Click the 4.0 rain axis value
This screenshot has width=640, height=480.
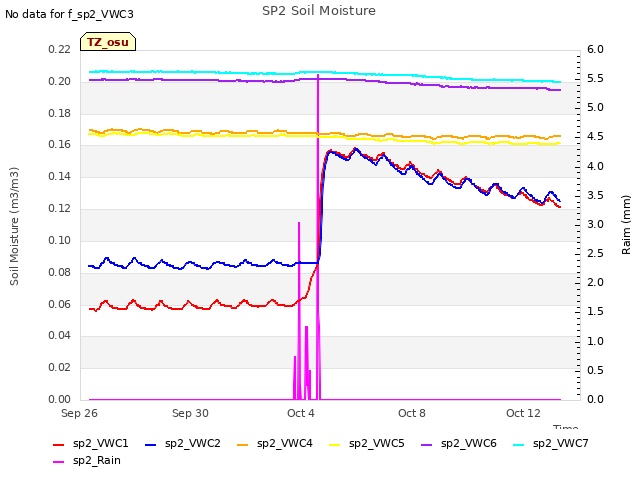point(595,166)
